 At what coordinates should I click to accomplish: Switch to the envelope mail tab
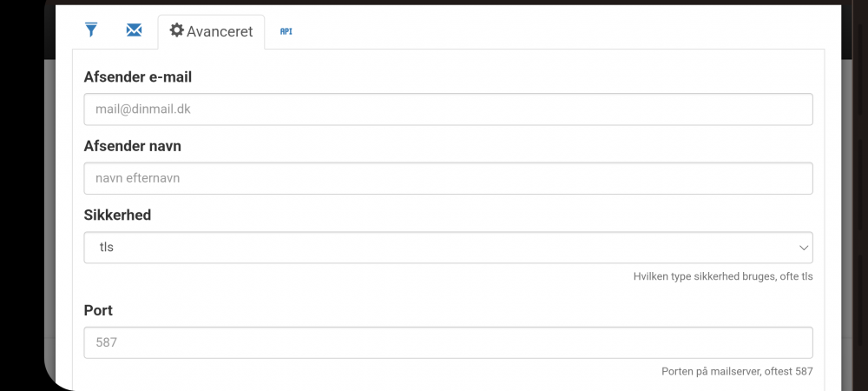pyautogui.click(x=134, y=30)
